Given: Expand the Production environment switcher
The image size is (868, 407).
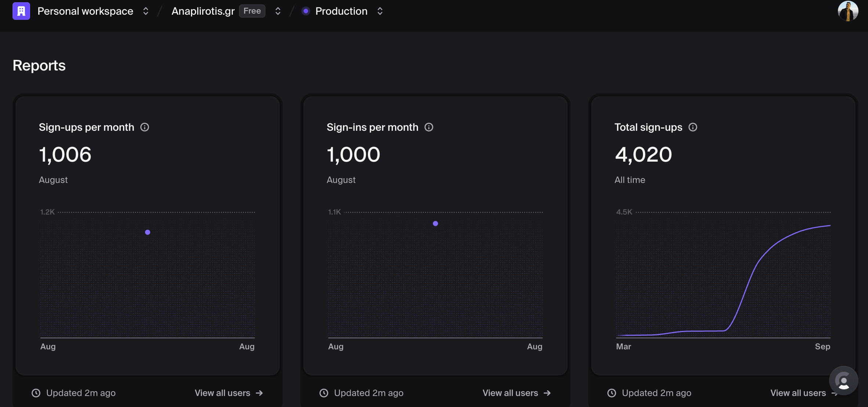Looking at the screenshot, I should pyautogui.click(x=380, y=11).
